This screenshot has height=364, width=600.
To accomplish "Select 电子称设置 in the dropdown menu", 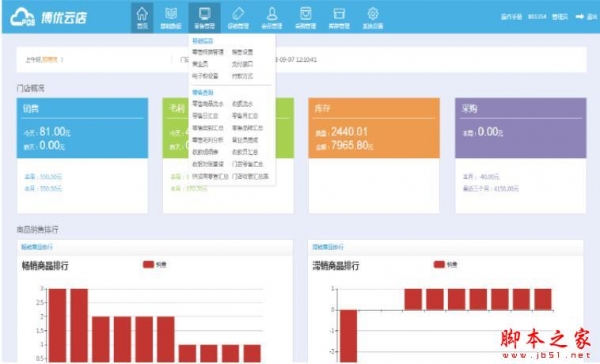I will [205, 76].
